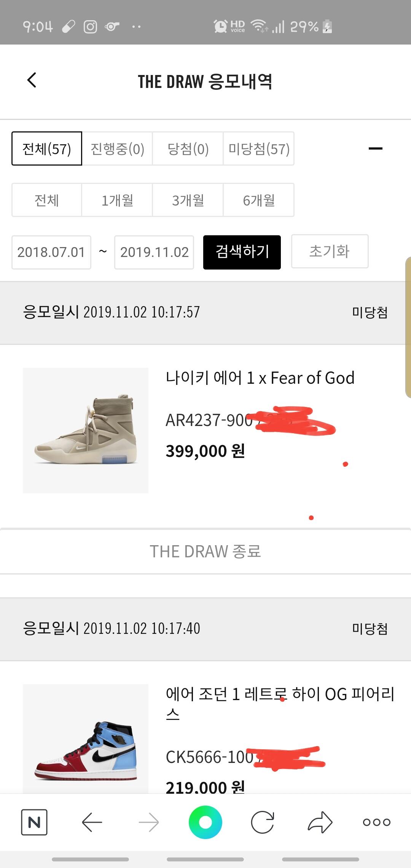Image resolution: width=411 pixels, height=868 pixels.
Task: Share the page using the share arrow
Action: click(x=320, y=822)
